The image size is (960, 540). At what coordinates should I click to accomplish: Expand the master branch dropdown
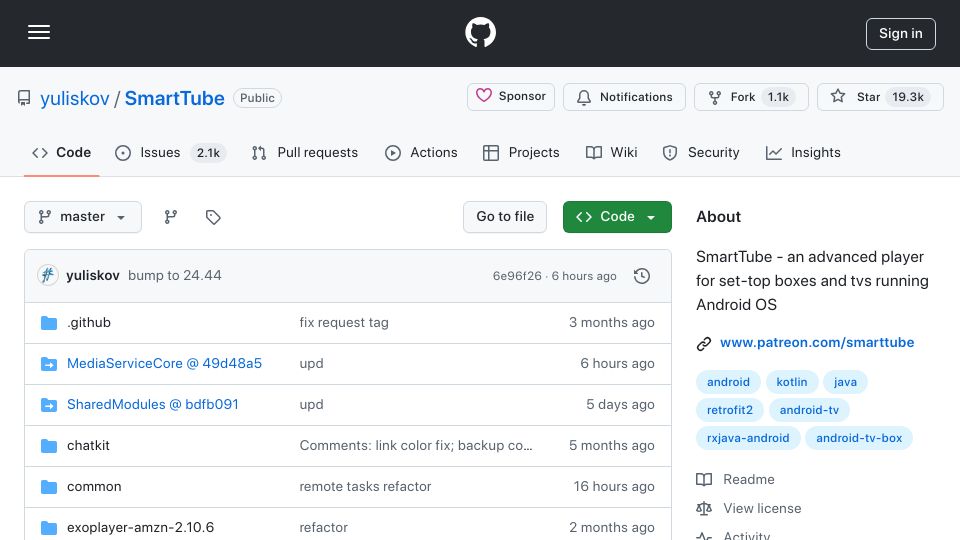coord(83,217)
